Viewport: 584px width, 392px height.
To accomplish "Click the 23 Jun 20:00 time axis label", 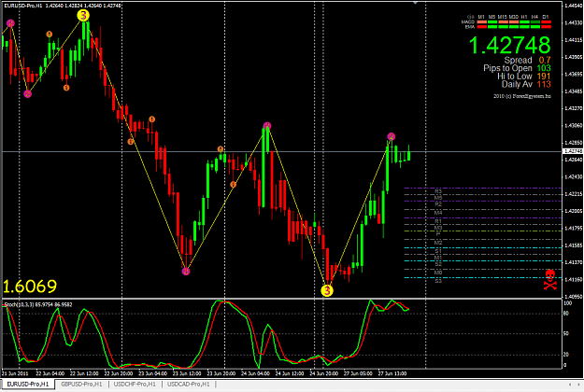I will click(221, 373).
